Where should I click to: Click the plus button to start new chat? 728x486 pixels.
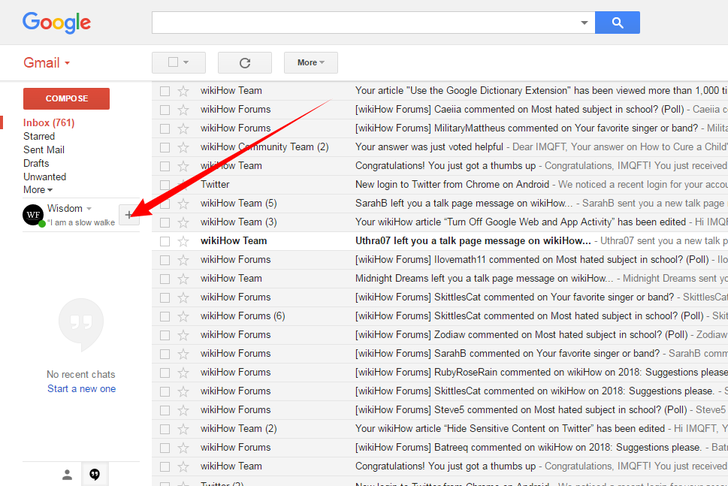point(129,214)
